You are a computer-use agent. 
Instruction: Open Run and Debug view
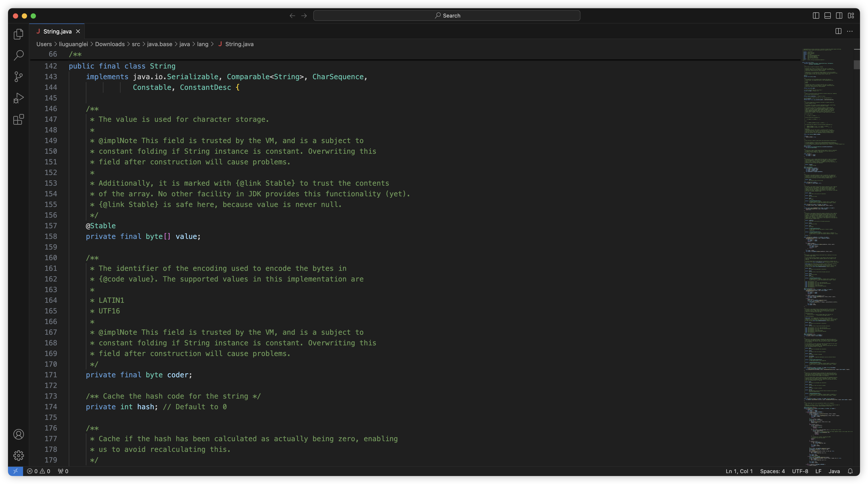coord(19,98)
